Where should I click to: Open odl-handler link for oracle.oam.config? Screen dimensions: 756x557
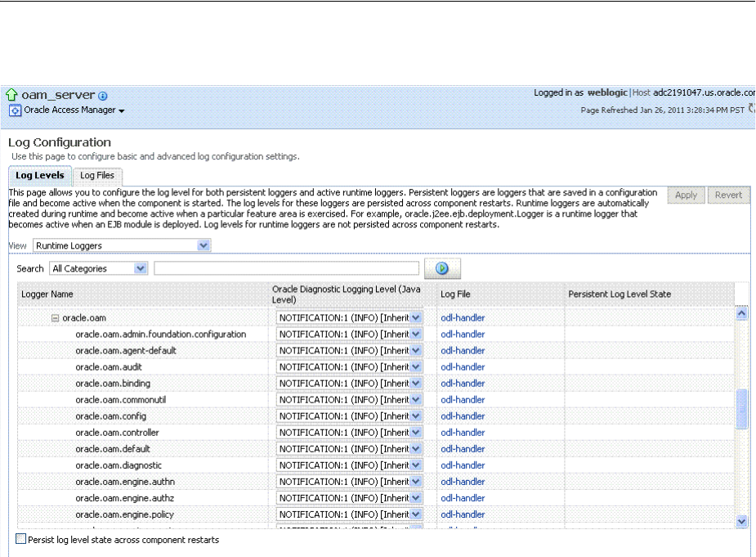coord(463,416)
